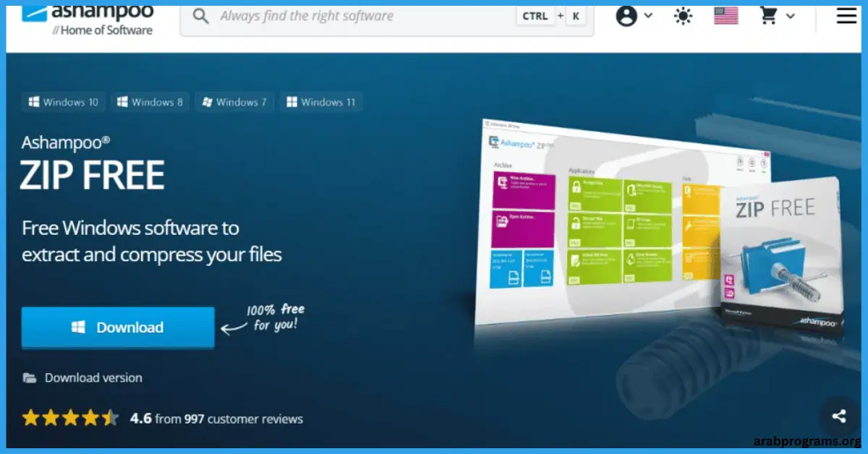Viewport: 868px width, 454px height.
Task: Expand the account dropdown chevron
Action: point(647,16)
